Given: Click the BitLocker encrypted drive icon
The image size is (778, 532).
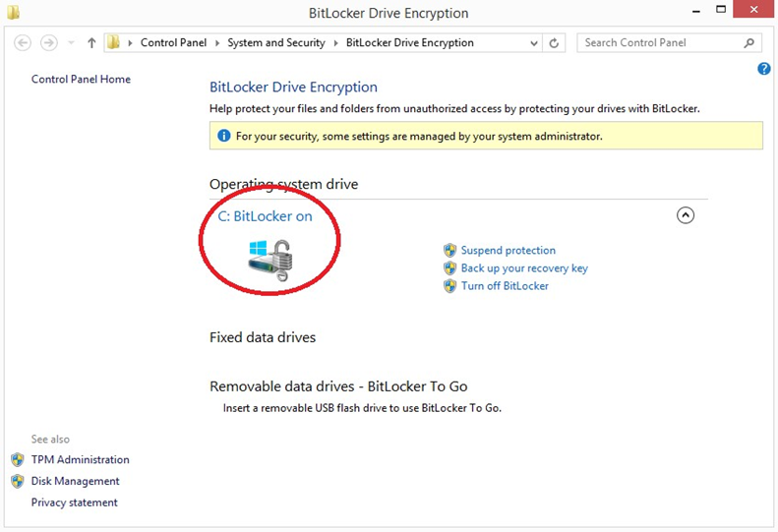Looking at the screenshot, I should pos(270,261).
